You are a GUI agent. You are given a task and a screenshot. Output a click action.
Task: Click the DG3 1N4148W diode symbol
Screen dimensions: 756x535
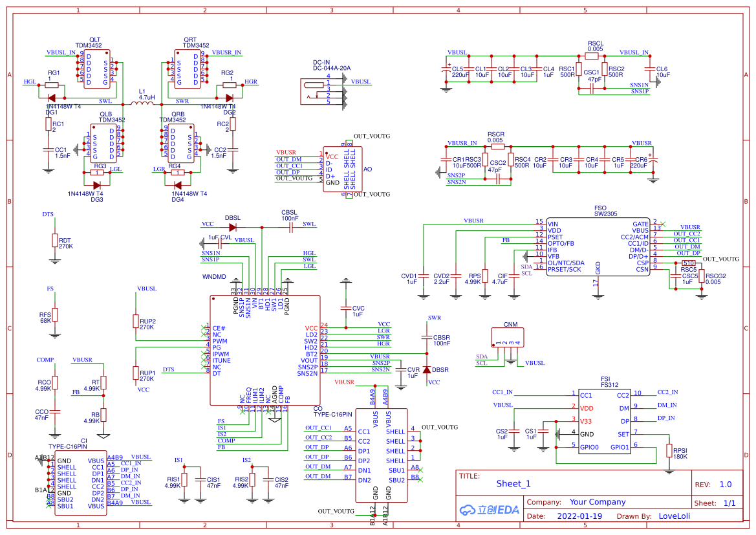pyautogui.click(x=97, y=185)
